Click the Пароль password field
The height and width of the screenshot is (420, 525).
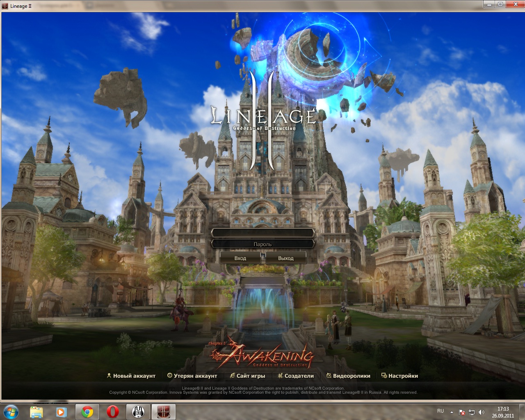262,244
